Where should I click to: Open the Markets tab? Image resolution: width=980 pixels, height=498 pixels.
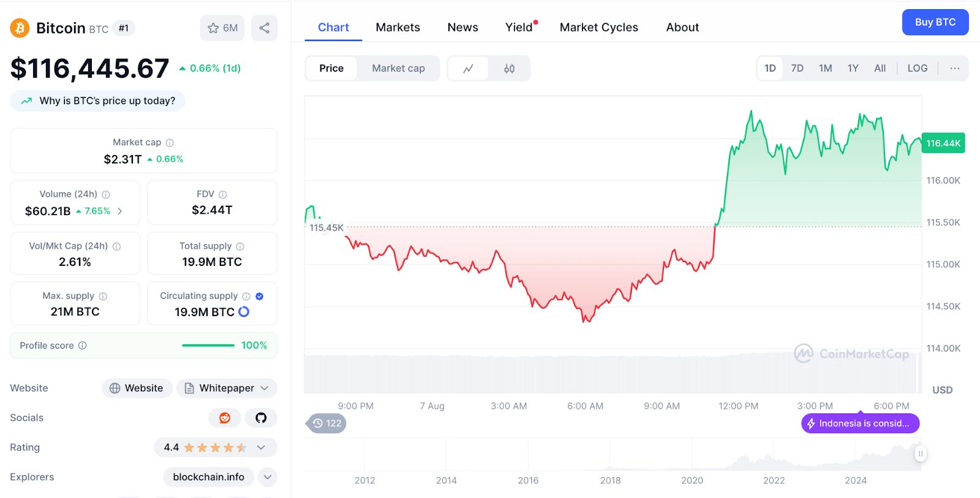398,28
